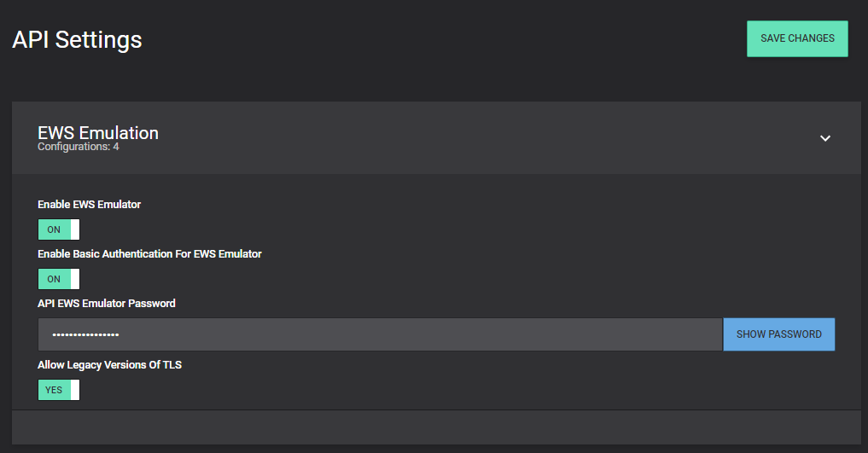Image resolution: width=868 pixels, height=453 pixels.
Task: Collapse the EWS Emulation chevron arrow
Action: (824, 138)
